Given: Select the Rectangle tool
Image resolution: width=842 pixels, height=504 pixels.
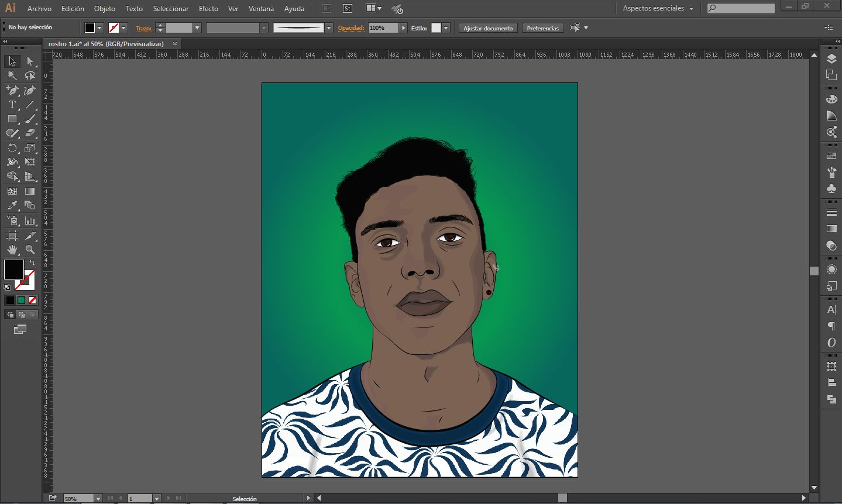Looking at the screenshot, I should (12, 119).
